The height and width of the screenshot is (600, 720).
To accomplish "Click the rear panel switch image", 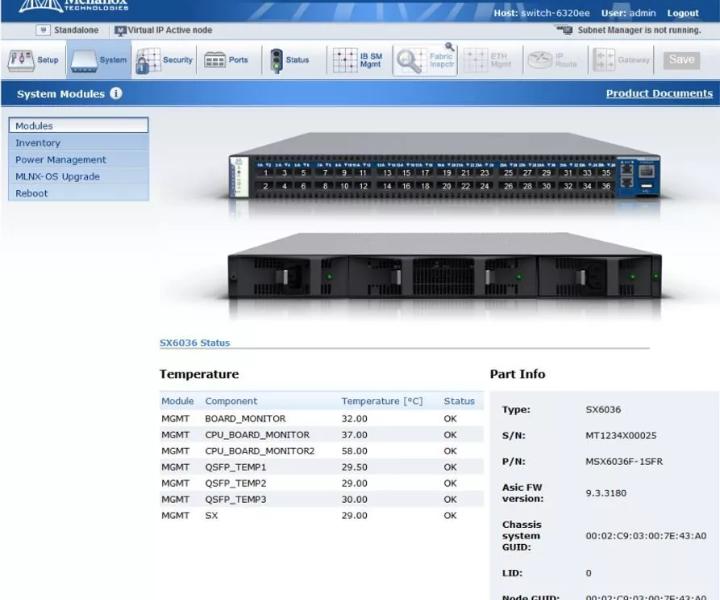I will (444, 266).
